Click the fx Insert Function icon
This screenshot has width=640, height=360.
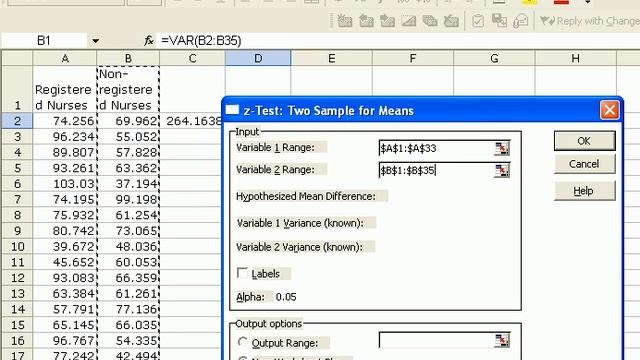[x=149, y=41]
